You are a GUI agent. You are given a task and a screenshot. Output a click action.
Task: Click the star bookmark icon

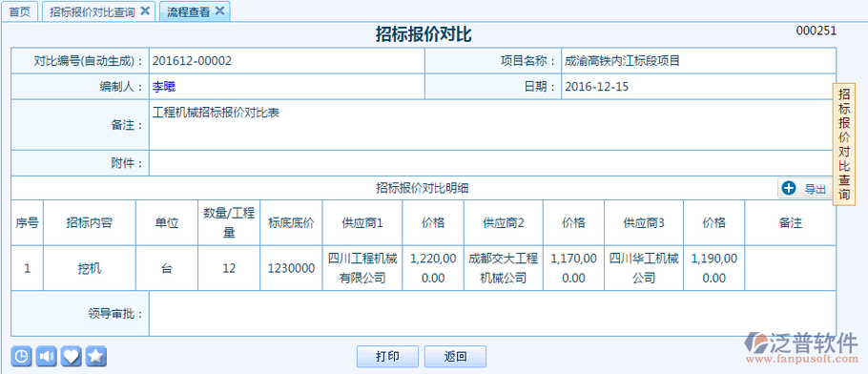[x=95, y=356]
